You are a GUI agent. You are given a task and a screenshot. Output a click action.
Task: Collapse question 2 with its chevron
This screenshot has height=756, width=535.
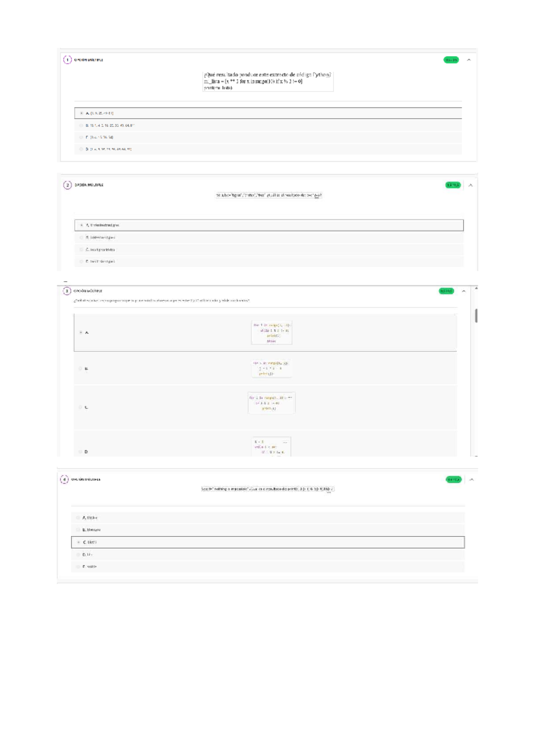(470, 185)
